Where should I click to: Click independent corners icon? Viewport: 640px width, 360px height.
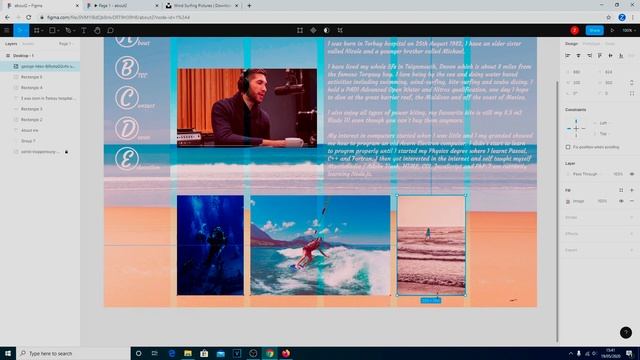tap(632, 93)
